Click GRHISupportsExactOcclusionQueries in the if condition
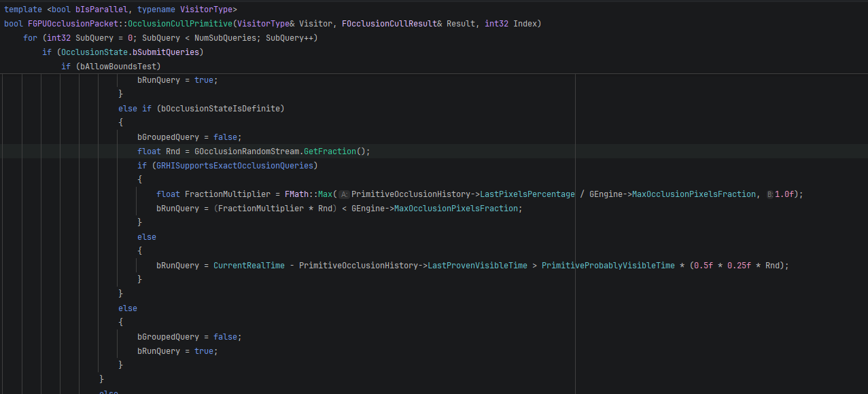 (235, 166)
